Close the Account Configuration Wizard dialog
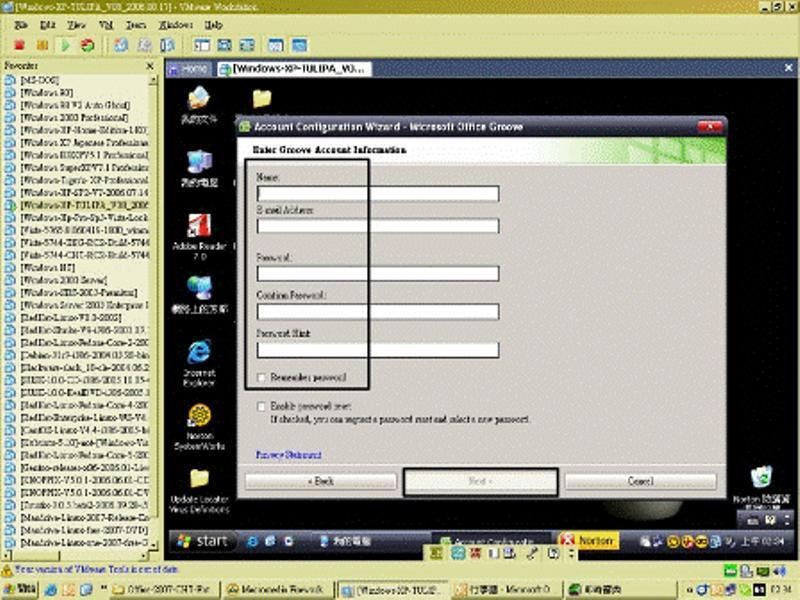This screenshot has width=800, height=600. (x=710, y=126)
